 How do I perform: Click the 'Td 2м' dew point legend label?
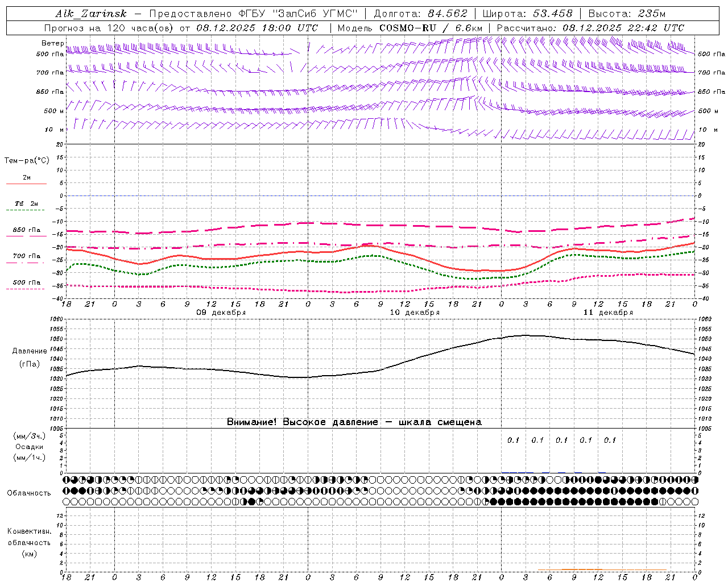click(26, 203)
